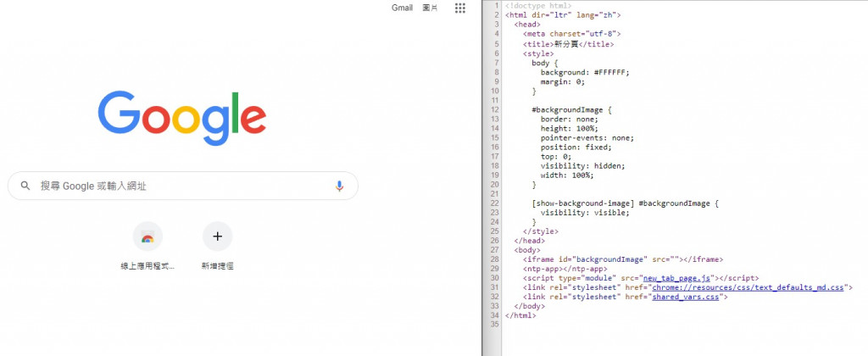868x356 pixels.
Task: Click the <html dir="ltr" lang="zh"> line
Action: click(x=563, y=15)
